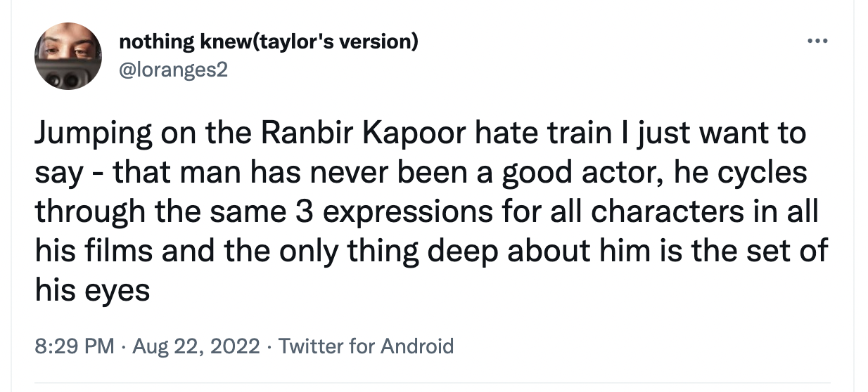Click the @loranges2 handle
868x392 pixels.
click(174, 70)
